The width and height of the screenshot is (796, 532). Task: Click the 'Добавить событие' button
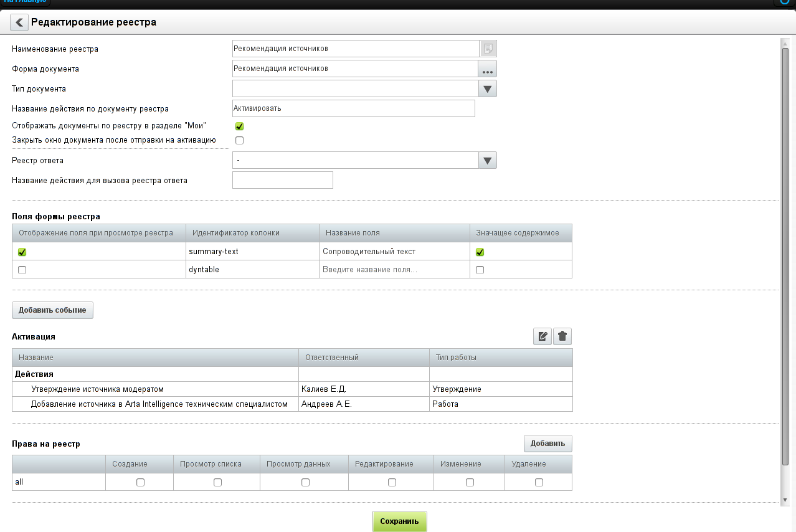click(x=52, y=310)
